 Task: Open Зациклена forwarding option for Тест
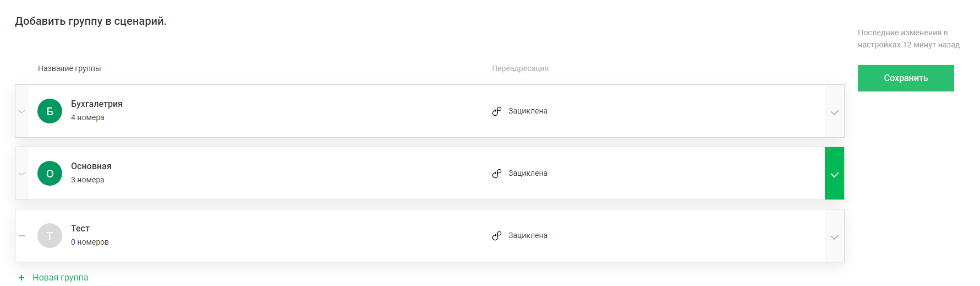pos(527,235)
